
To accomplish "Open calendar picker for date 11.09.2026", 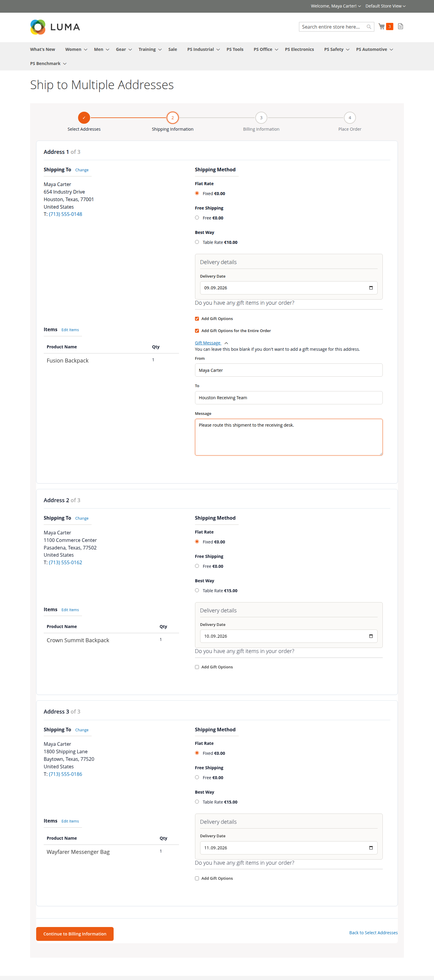I will 371,848.
